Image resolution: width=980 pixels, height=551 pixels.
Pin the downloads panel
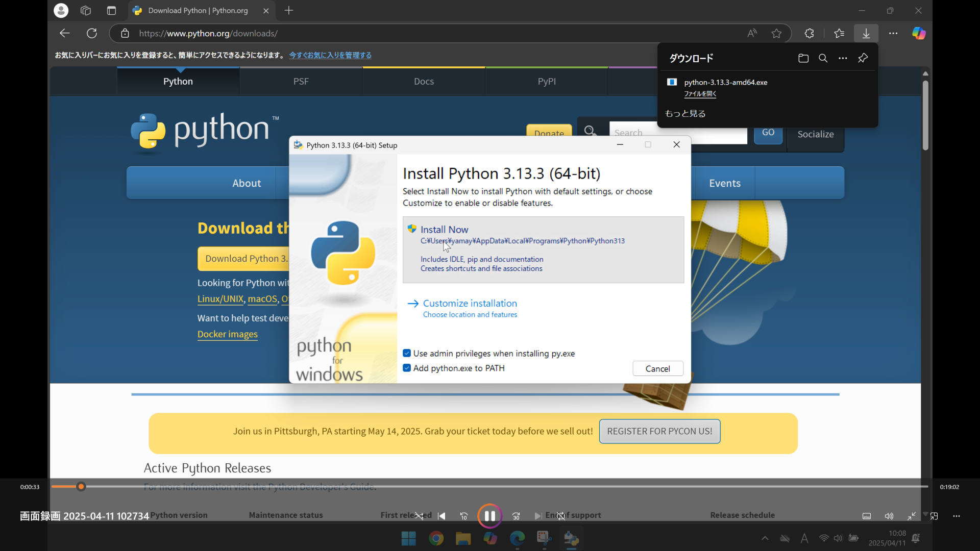pos(863,58)
